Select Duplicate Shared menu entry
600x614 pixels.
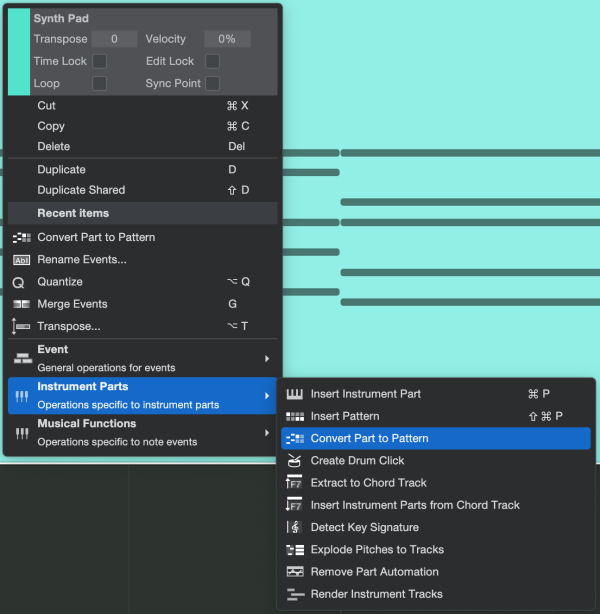tap(143, 190)
